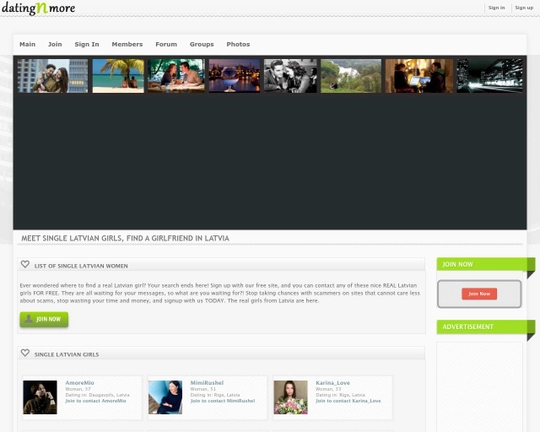
Task: Go to the Forum page
Action: (166, 44)
